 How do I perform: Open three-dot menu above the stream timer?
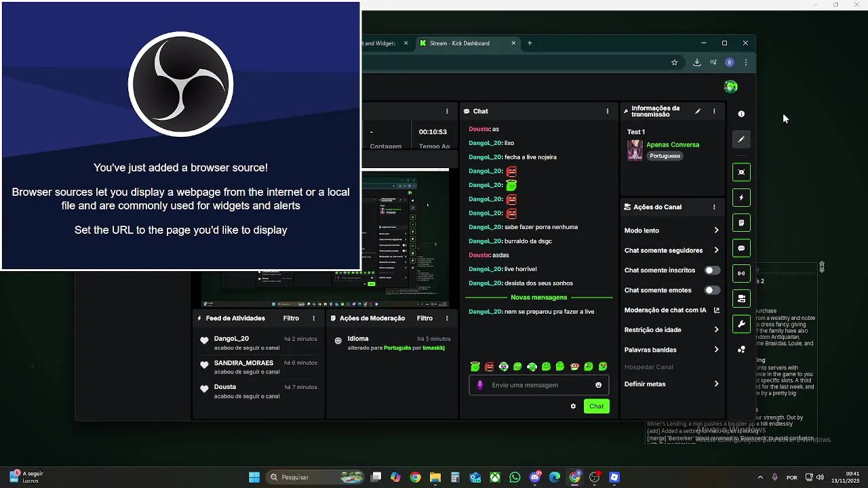(x=447, y=111)
